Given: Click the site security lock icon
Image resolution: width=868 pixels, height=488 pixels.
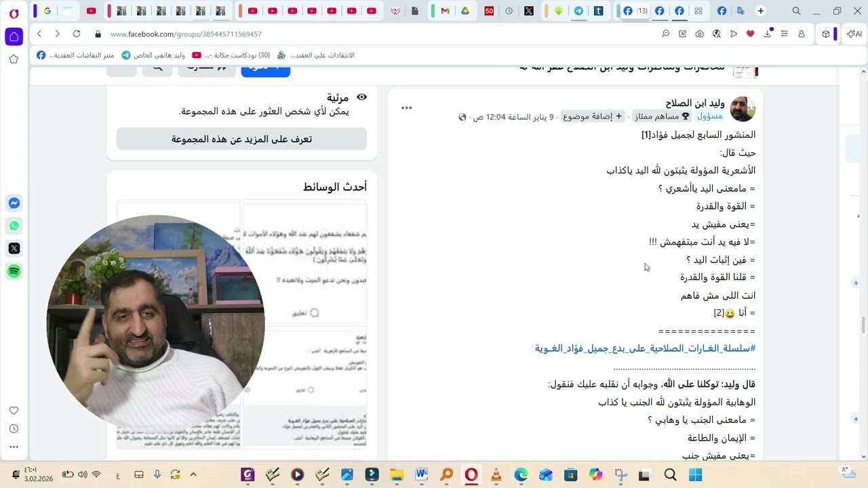Looking at the screenshot, I should pyautogui.click(x=98, y=34).
